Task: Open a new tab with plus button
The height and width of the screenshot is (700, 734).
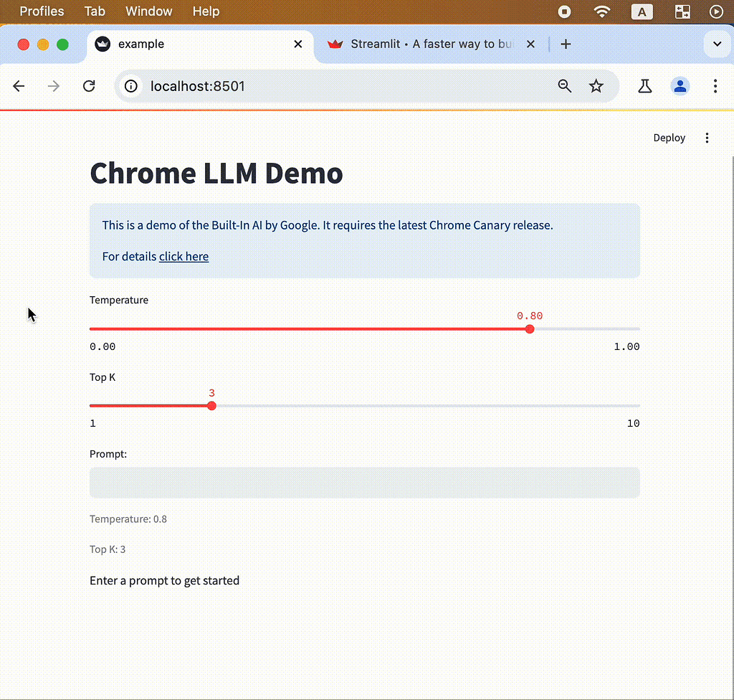Action: (566, 44)
